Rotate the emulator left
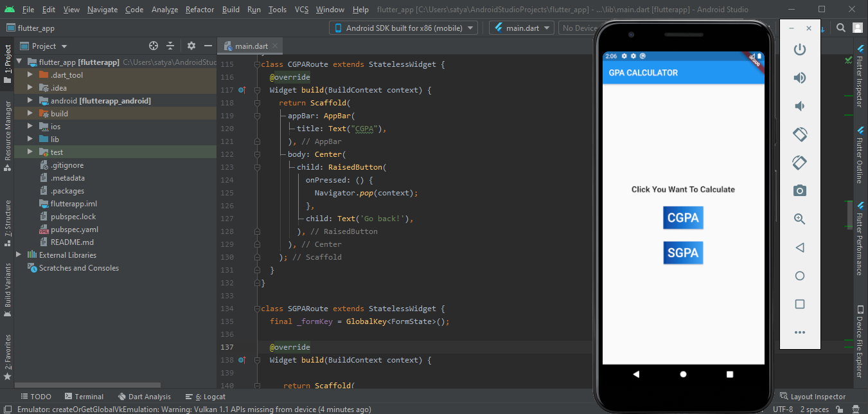 [x=799, y=134]
